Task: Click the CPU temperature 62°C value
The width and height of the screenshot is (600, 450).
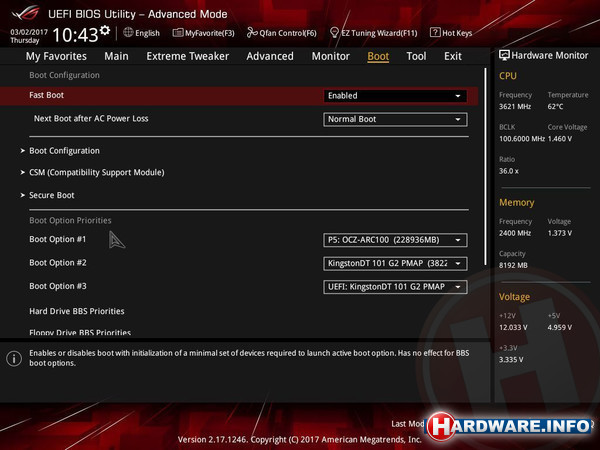Action: pos(555,106)
